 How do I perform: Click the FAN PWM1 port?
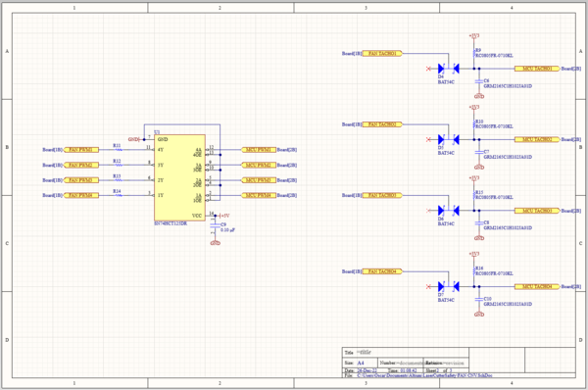coord(81,150)
